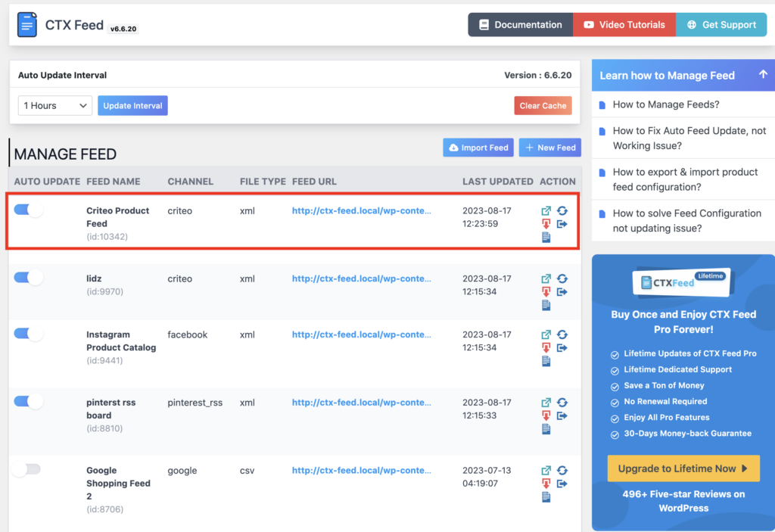Open the lidz feed URL link
This screenshot has height=532, width=775.
(x=361, y=278)
